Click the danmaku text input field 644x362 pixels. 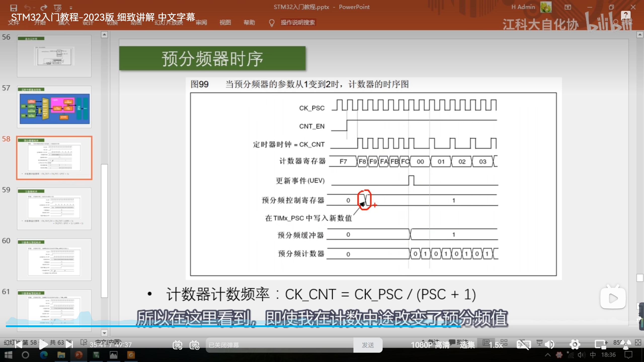[279, 345]
